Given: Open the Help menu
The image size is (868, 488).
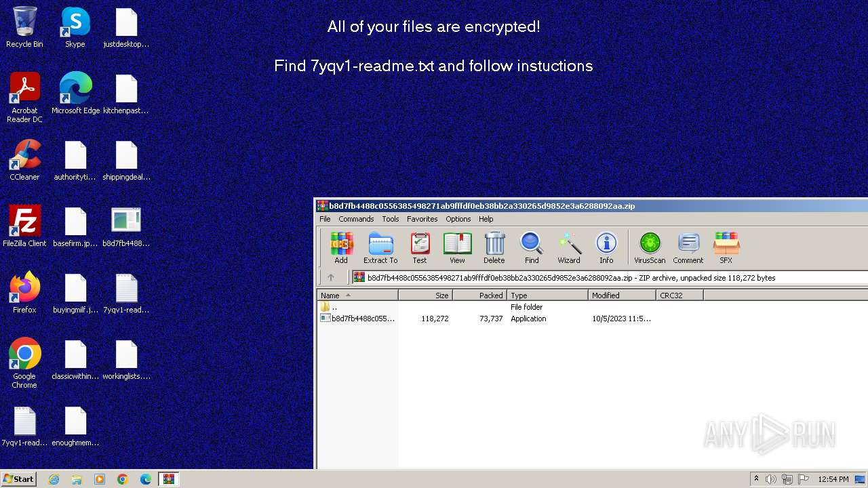Looking at the screenshot, I should pyautogui.click(x=486, y=219).
